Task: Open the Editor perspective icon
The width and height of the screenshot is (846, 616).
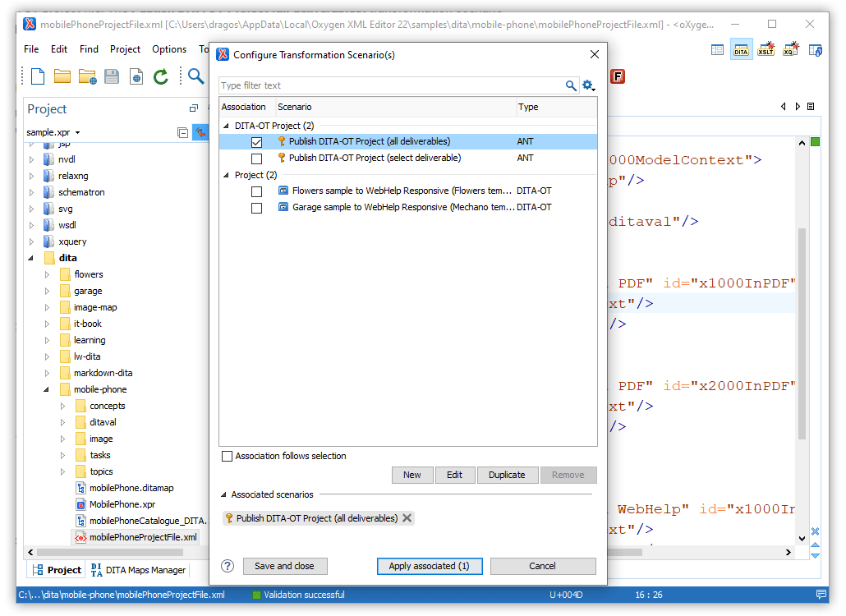Action: coord(717,50)
